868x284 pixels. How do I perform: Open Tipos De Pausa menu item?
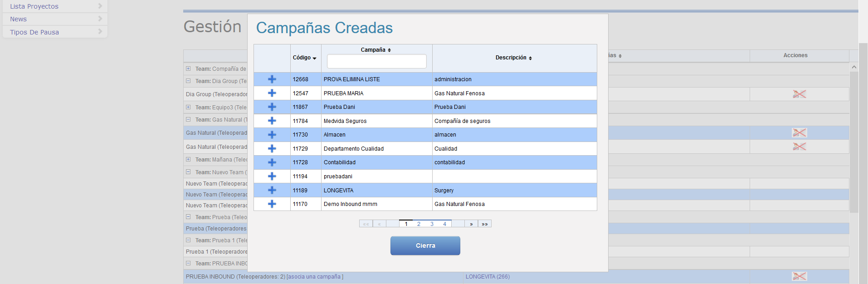coord(55,32)
